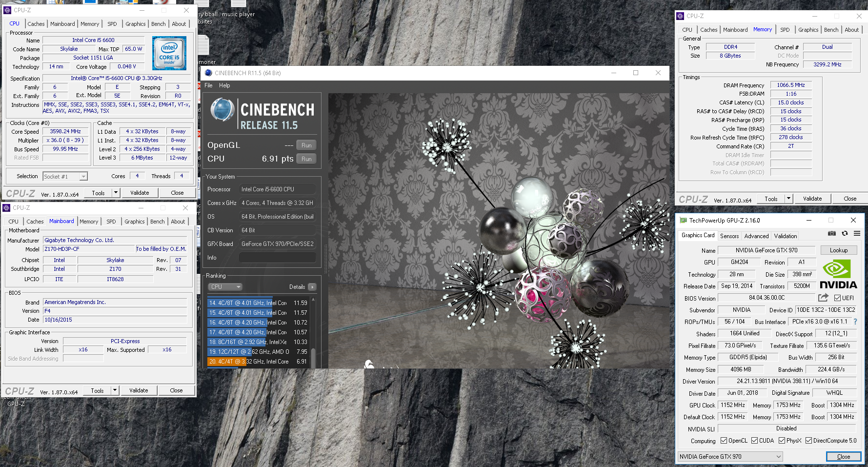Open the Help menu in Cinebench

[x=224, y=85]
